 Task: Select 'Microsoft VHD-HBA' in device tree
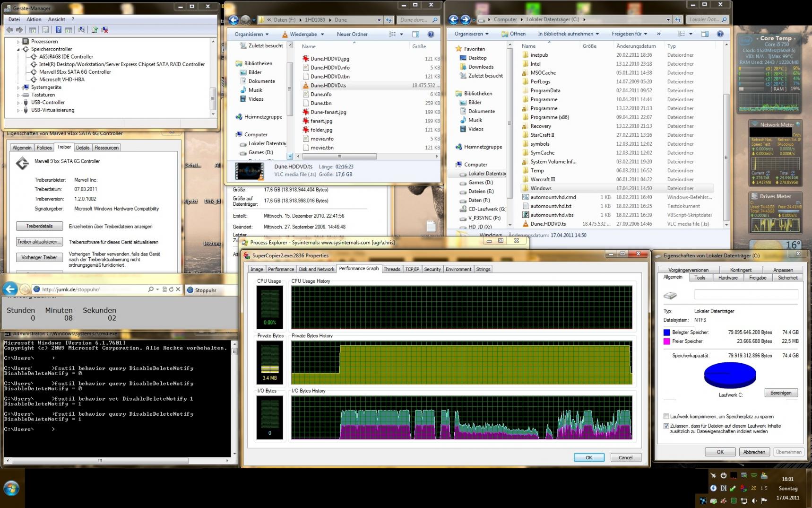tap(61, 79)
